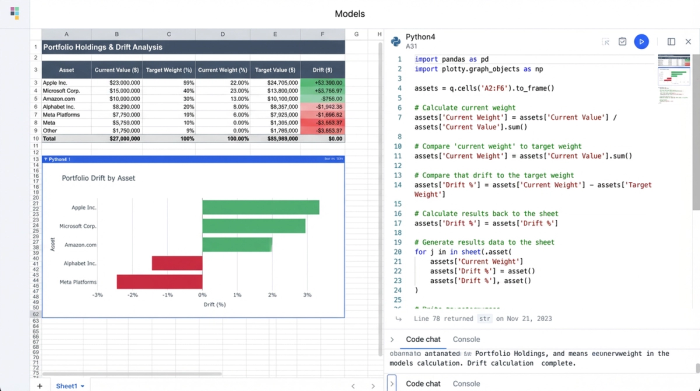Click the red drift cell in the Other row

(322, 131)
